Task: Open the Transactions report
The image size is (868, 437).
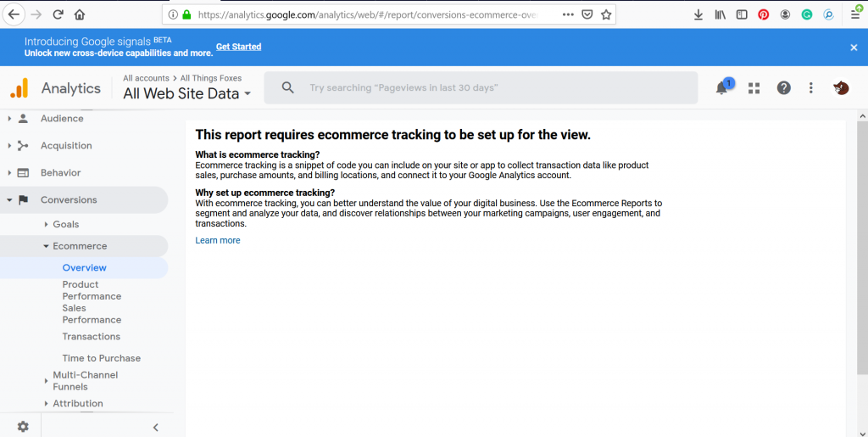Action: point(91,336)
